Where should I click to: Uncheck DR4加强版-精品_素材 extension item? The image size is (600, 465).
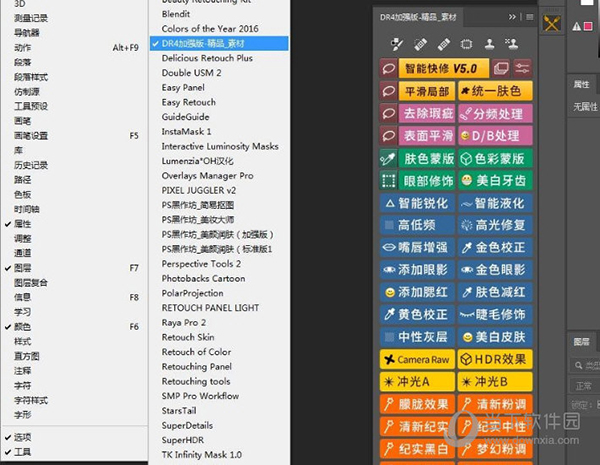click(x=219, y=43)
